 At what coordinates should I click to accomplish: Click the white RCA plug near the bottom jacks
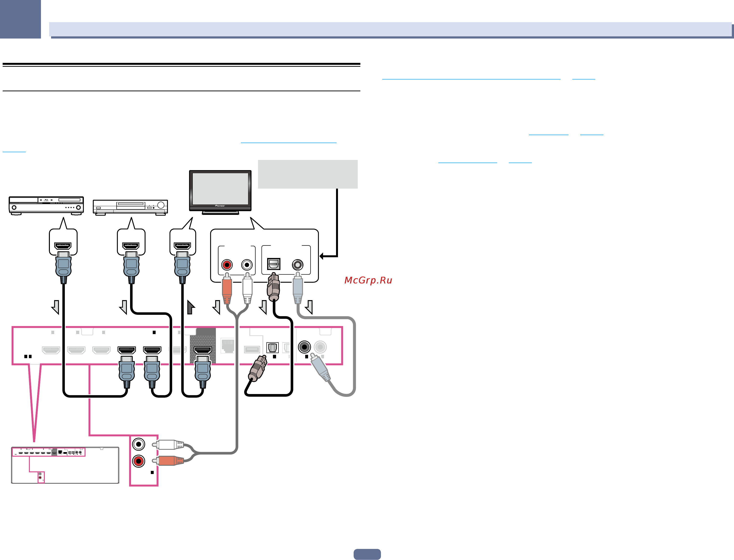[168, 445]
